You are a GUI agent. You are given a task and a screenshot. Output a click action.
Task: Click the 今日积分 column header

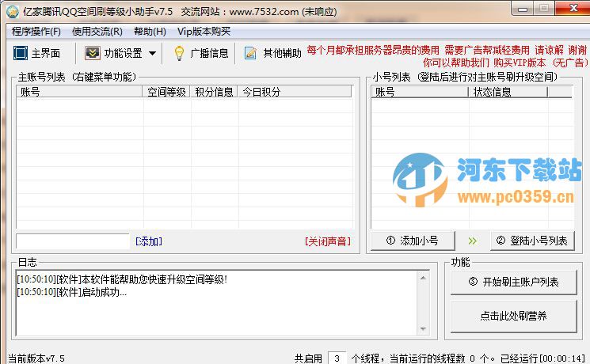tap(295, 92)
